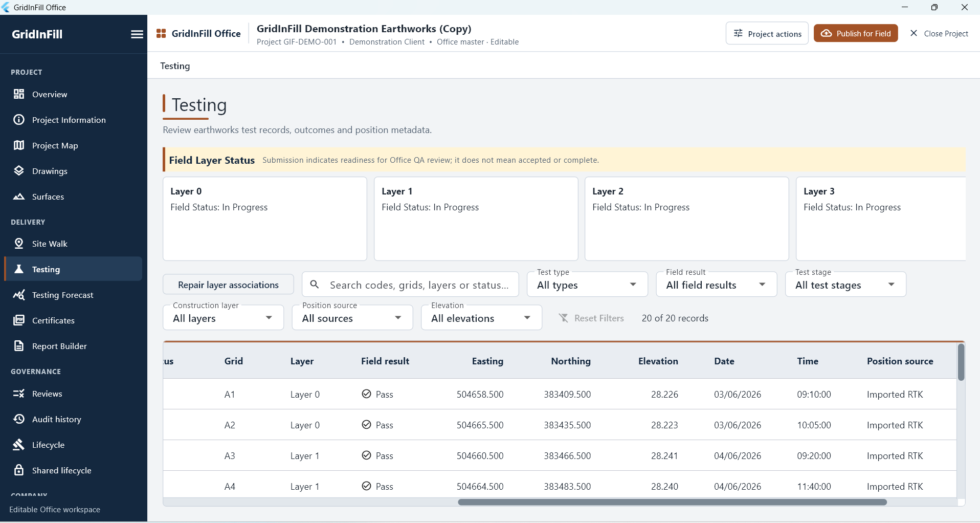Select Report Builder in sidebar
980x523 pixels.
[x=73, y=346]
